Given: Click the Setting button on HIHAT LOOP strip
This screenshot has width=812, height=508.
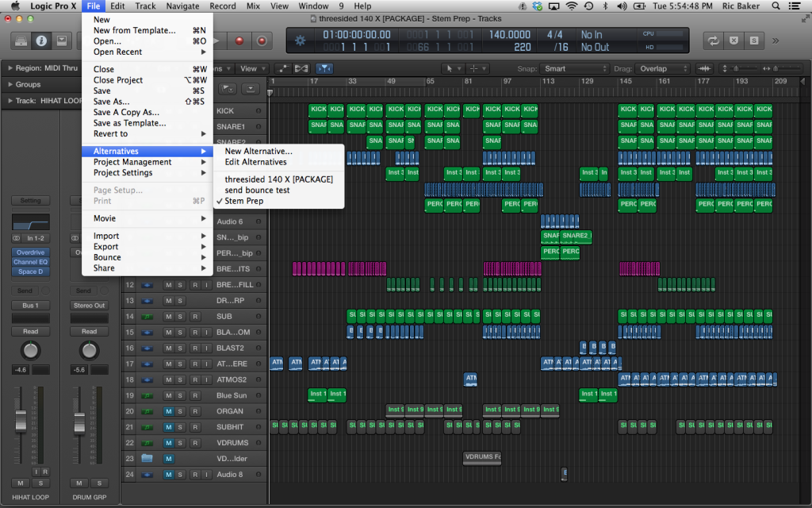Looking at the screenshot, I should click(31, 201).
